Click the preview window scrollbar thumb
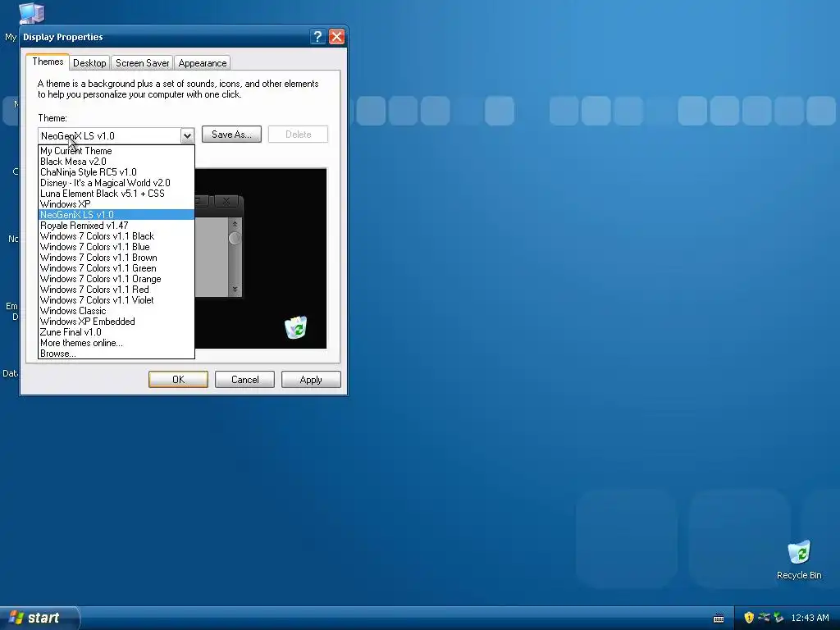Screen dimensions: 840x630 point(235,239)
